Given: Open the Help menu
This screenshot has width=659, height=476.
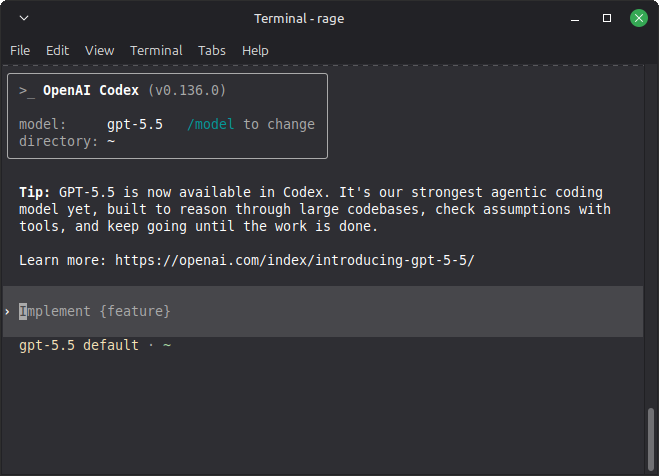Looking at the screenshot, I should click(x=255, y=51).
